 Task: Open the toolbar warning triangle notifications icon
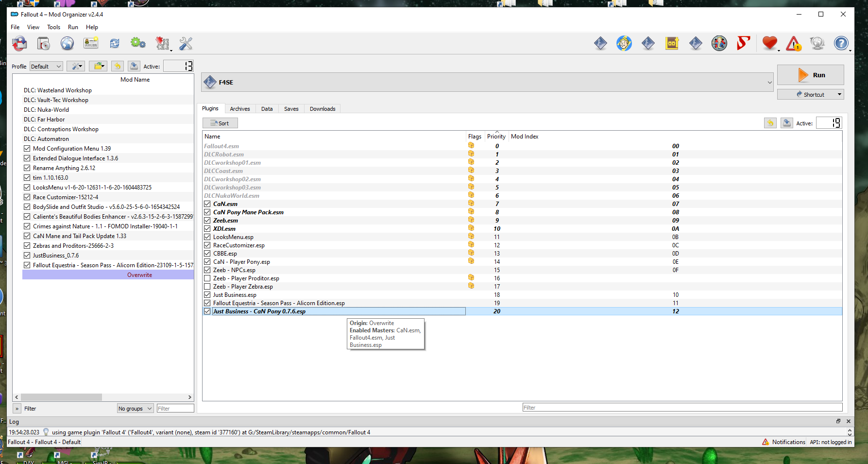pyautogui.click(x=794, y=44)
